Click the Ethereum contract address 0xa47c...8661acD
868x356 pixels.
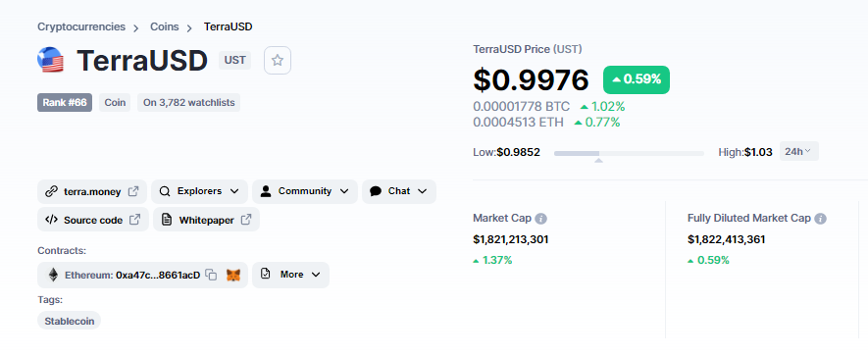point(158,275)
